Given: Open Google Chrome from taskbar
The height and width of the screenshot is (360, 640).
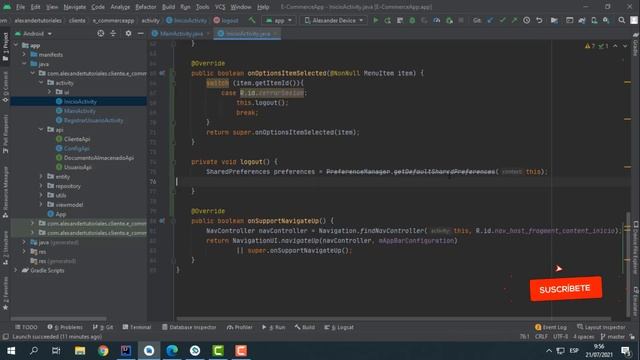Looking at the screenshot, I should click(103, 351).
